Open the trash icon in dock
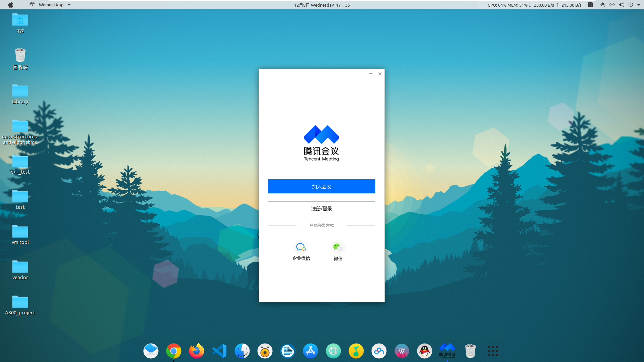Screen dimensions: 644x362 point(470,351)
